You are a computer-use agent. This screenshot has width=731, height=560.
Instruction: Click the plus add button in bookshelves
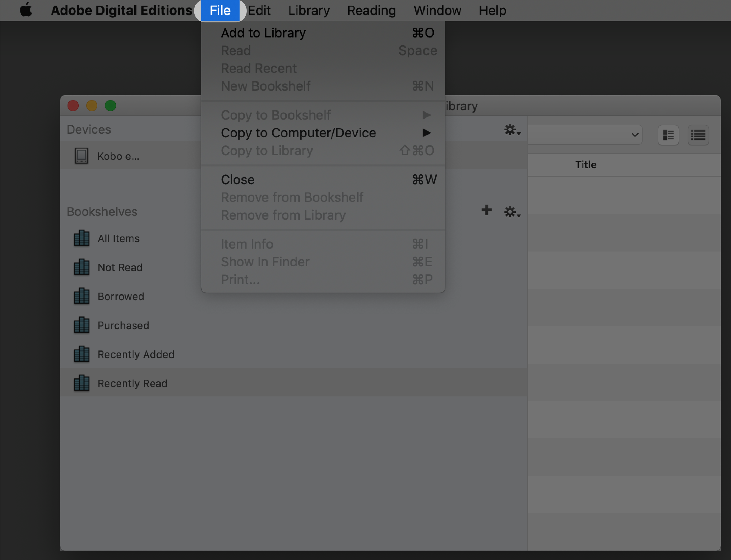click(x=486, y=211)
